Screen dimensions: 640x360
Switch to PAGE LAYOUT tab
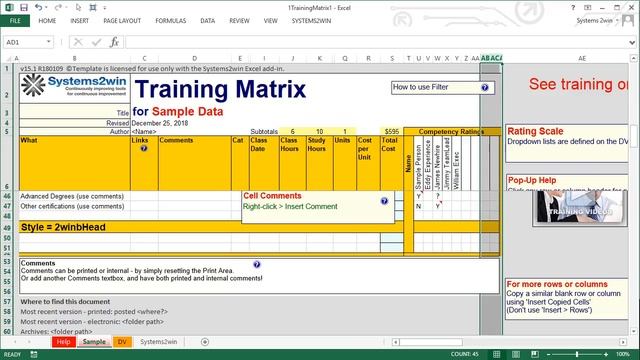click(x=122, y=20)
